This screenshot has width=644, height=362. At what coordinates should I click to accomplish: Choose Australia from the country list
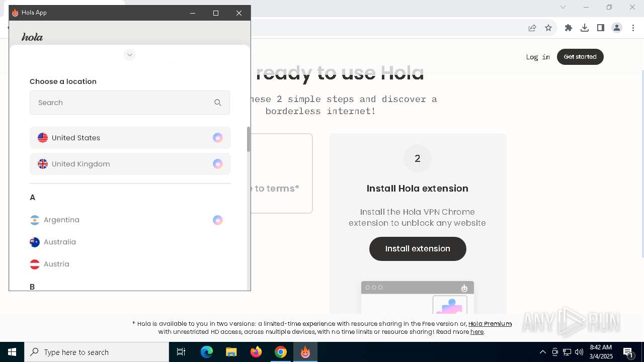pos(130,242)
